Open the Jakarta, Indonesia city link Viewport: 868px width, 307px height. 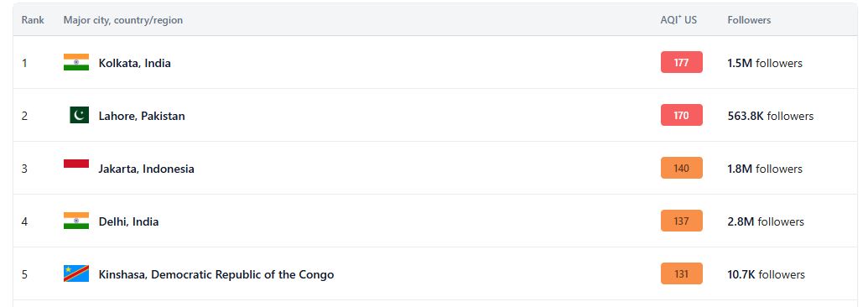click(146, 169)
